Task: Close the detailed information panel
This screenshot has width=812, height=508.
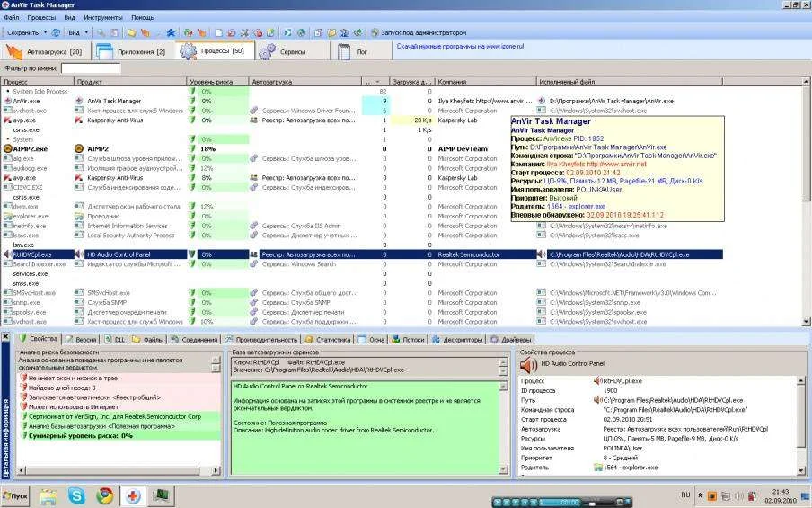Action: point(5,337)
